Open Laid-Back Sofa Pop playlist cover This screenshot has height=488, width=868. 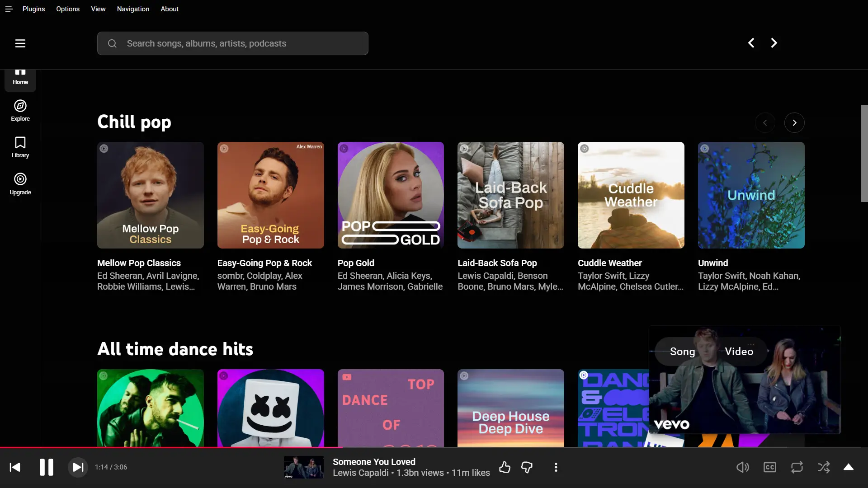[x=511, y=195]
